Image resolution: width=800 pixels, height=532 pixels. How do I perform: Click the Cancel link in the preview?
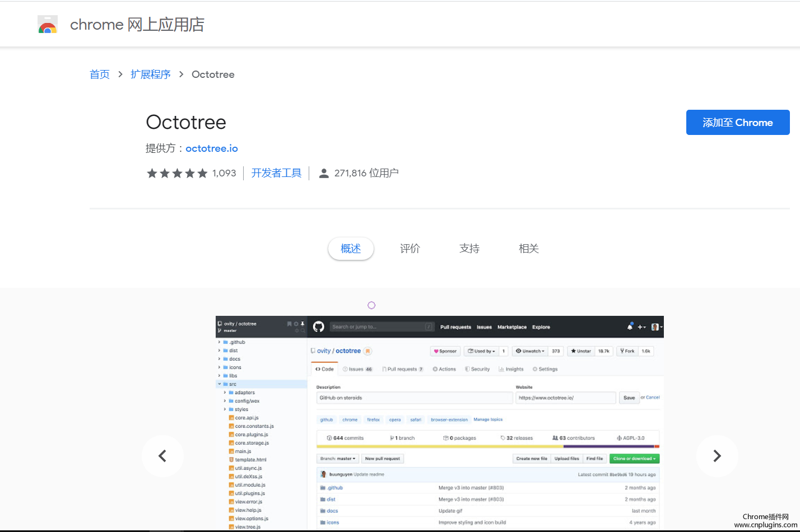[x=653, y=398]
